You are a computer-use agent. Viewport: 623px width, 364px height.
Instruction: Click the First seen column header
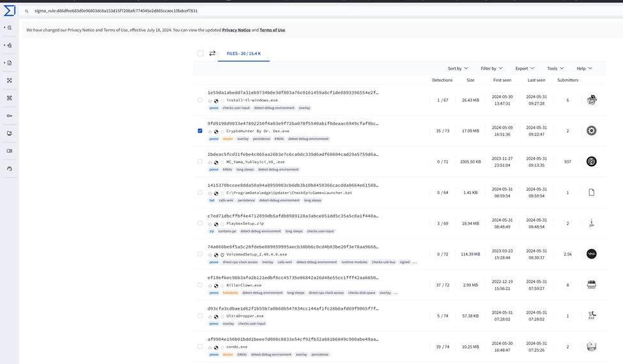click(x=502, y=80)
